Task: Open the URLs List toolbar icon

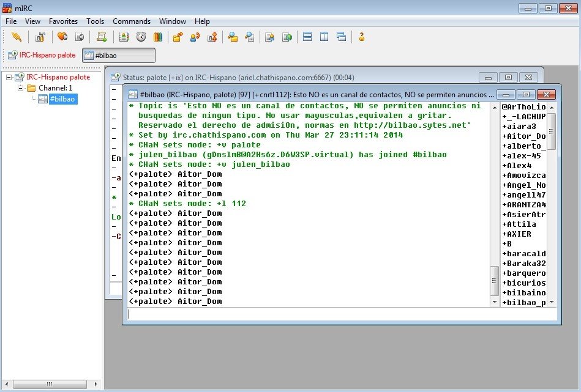Action: click(287, 37)
